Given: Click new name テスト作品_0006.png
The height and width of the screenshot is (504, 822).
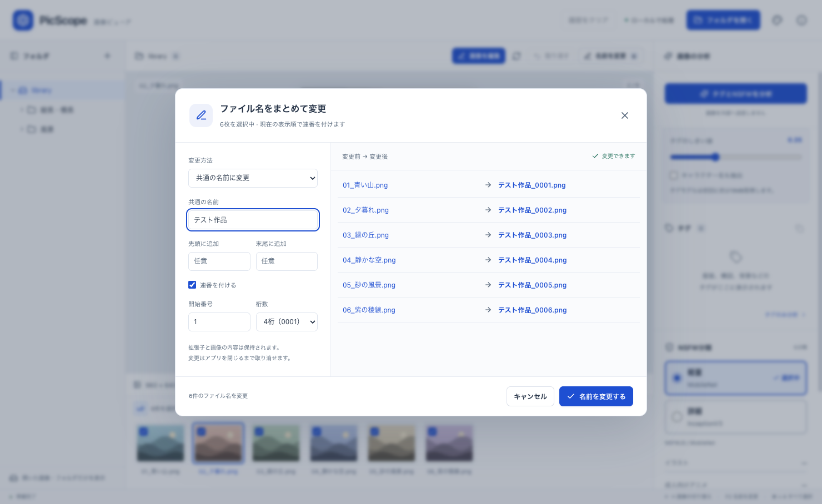Looking at the screenshot, I should [x=533, y=310].
